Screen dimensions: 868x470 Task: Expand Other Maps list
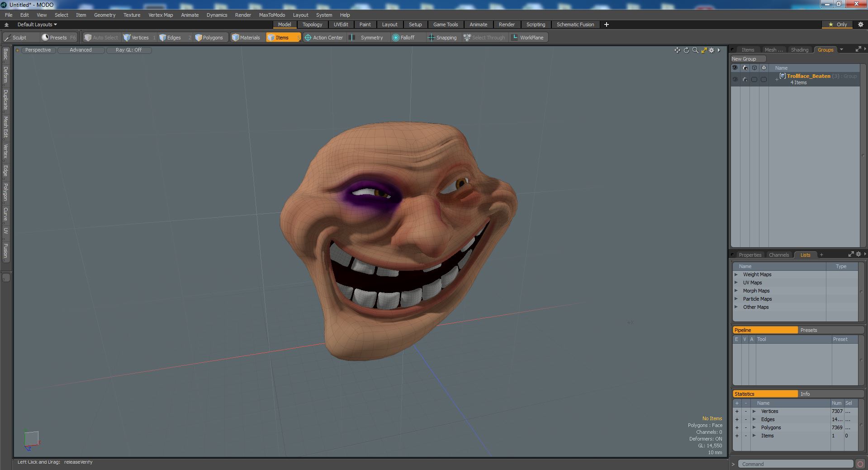coord(736,307)
